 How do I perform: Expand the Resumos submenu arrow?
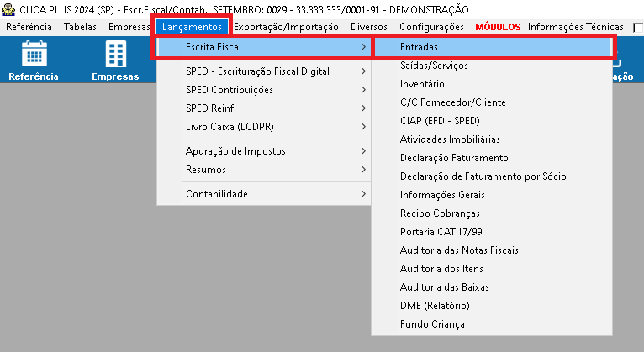363,170
